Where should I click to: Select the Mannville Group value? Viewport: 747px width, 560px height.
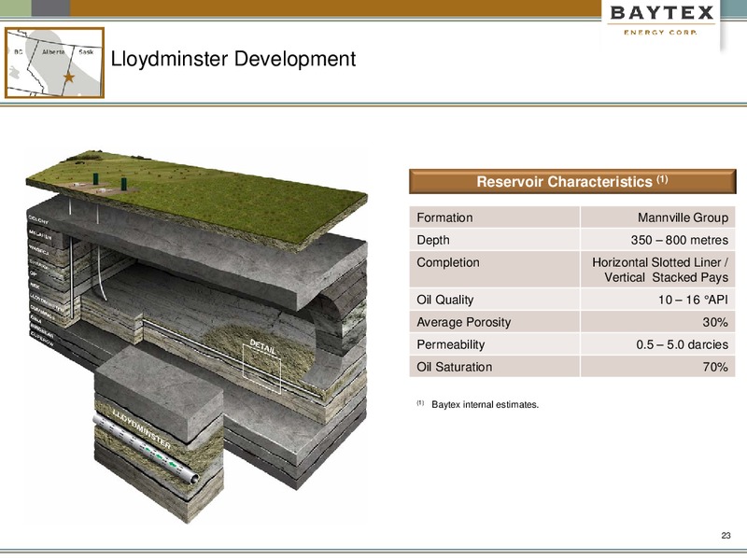[683, 217]
